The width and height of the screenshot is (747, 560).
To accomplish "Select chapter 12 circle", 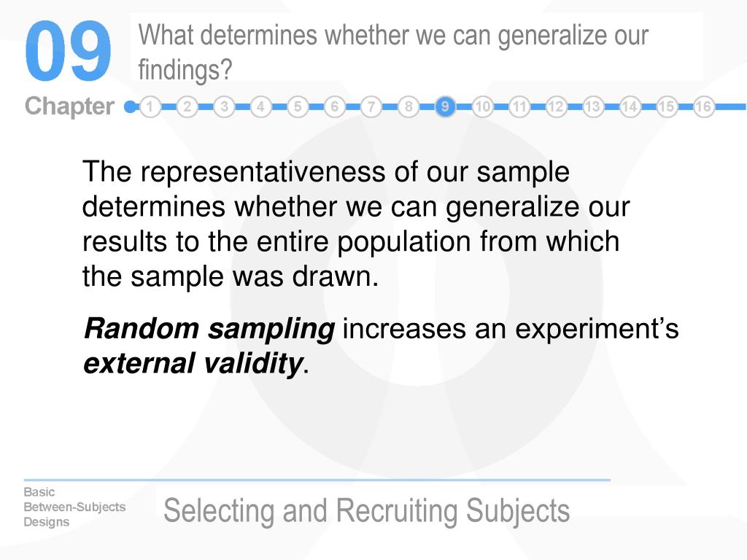I will [x=556, y=106].
